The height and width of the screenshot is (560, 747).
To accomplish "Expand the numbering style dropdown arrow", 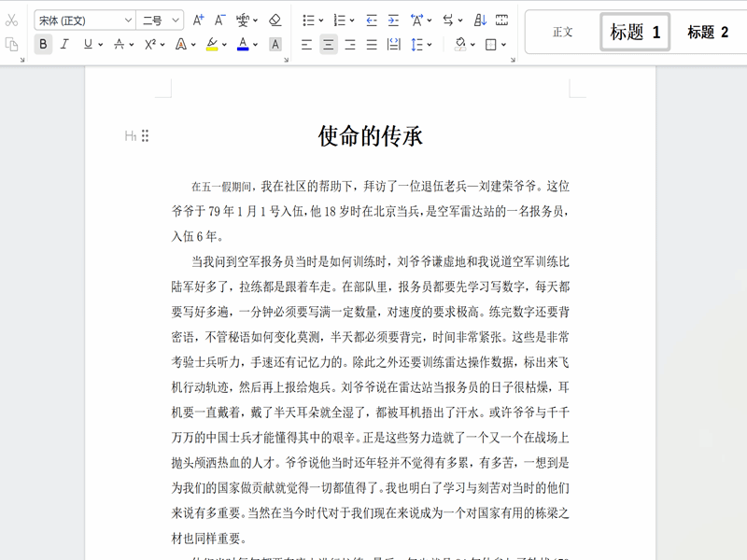I will (352, 21).
